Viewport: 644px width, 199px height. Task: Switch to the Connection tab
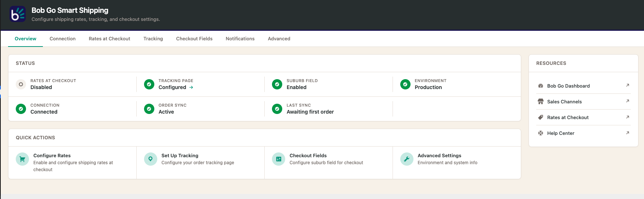(x=63, y=38)
